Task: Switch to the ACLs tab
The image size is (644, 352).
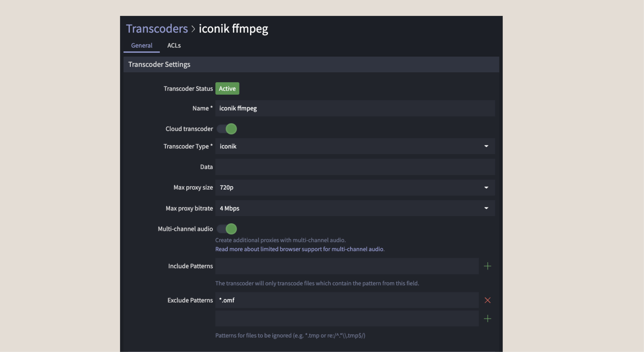Action: [x=174, y=45]
